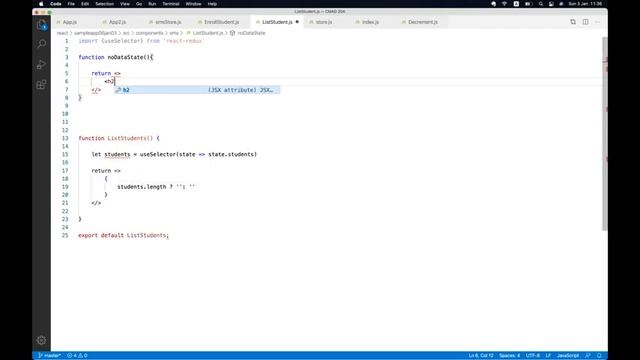
Task: Expand the src breadcrumb segment
Action: click(126, 33)
